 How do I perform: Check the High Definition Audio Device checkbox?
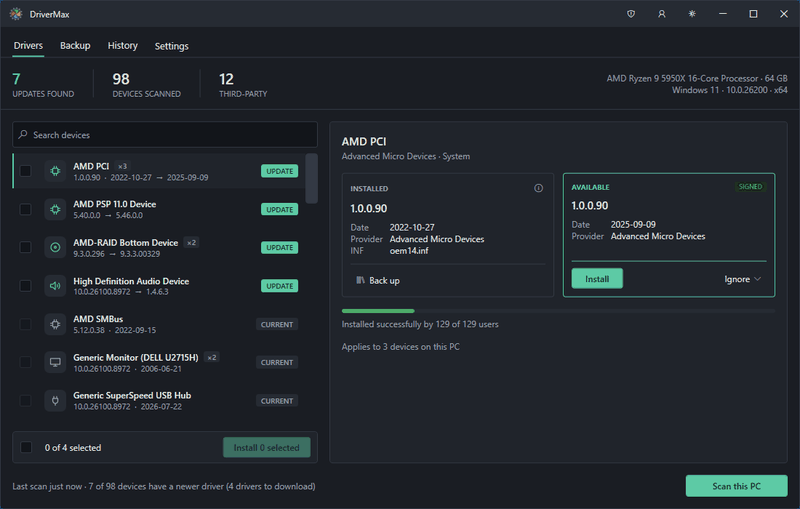coord(26,286)
